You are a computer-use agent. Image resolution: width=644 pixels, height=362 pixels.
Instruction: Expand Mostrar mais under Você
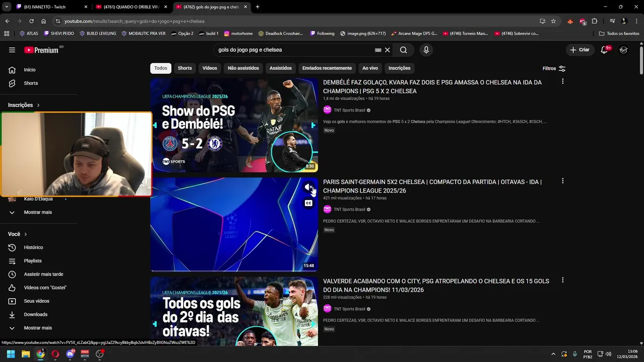tap(39, 328)
